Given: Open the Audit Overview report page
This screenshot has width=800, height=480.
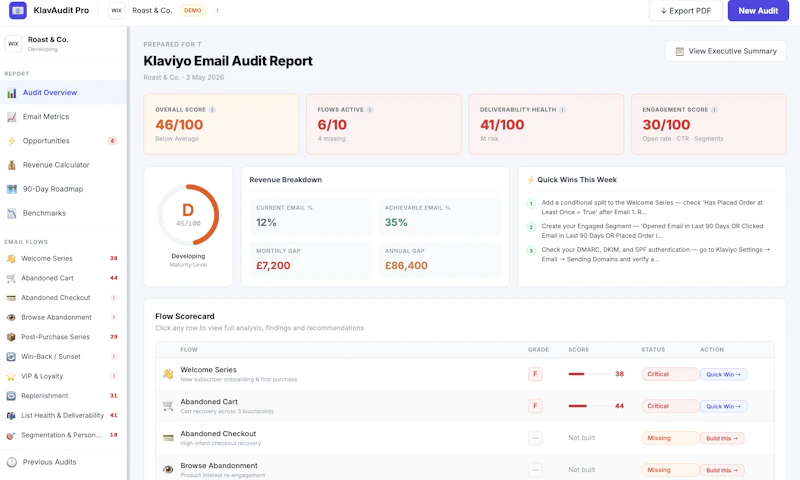Looking at the screenshot, I should 63,93.
